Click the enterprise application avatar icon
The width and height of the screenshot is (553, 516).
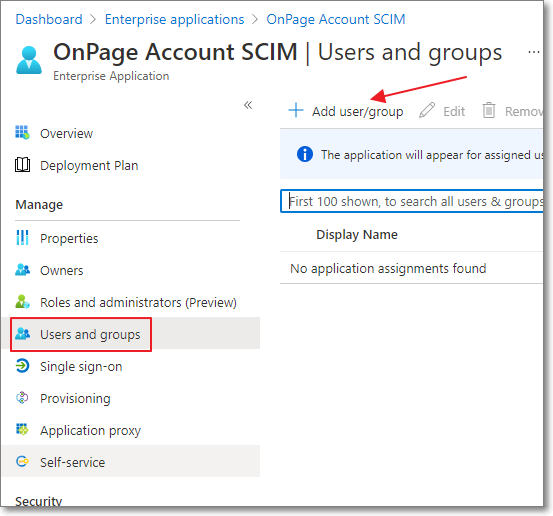pos(29,60)
